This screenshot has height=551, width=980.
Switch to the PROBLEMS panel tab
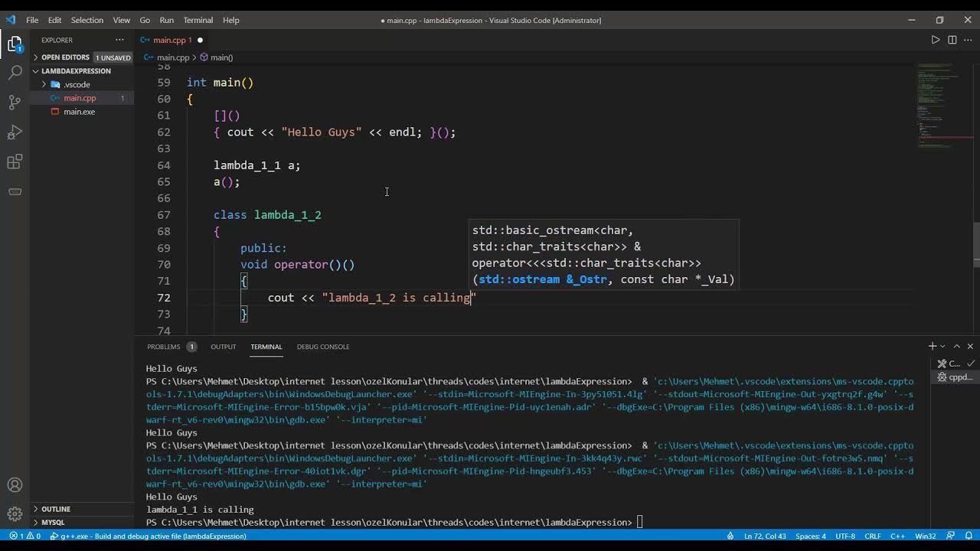(171, 347)
